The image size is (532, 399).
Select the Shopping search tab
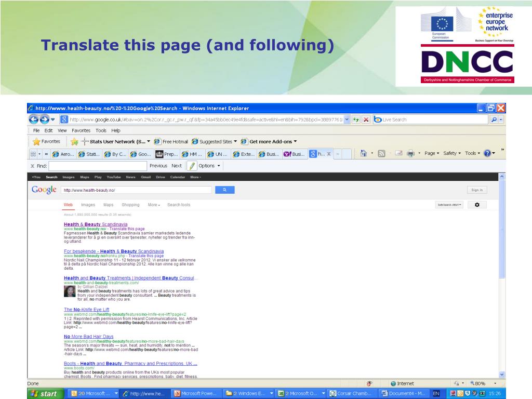130,205
